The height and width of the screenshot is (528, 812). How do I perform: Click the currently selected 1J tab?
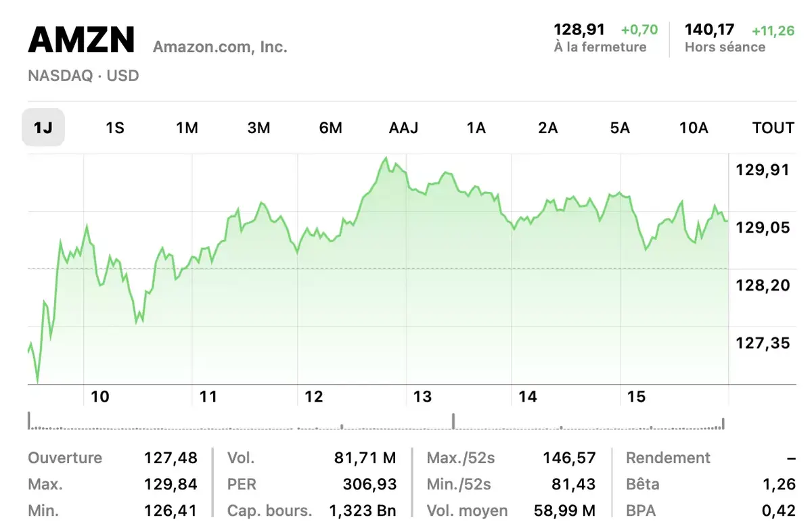[43, 128]
